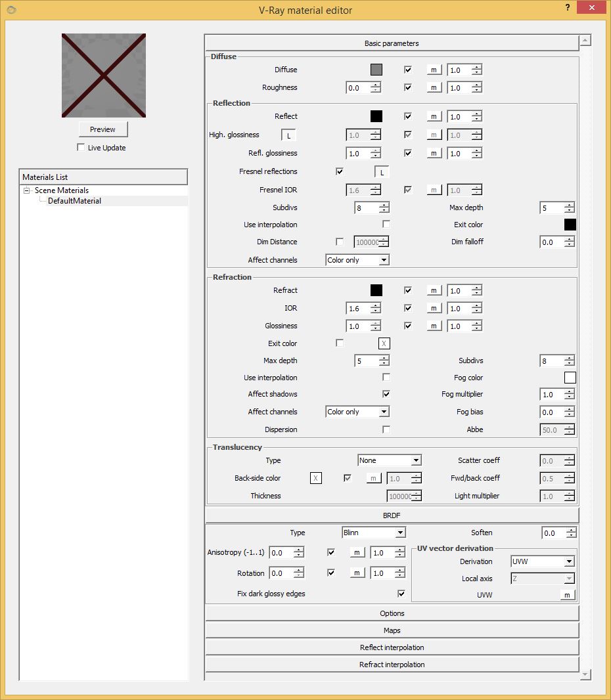This screenshot has height=700, width=611.
Task: Click the refraction Exit color 'X' swatch
Action: click(384, 343)
